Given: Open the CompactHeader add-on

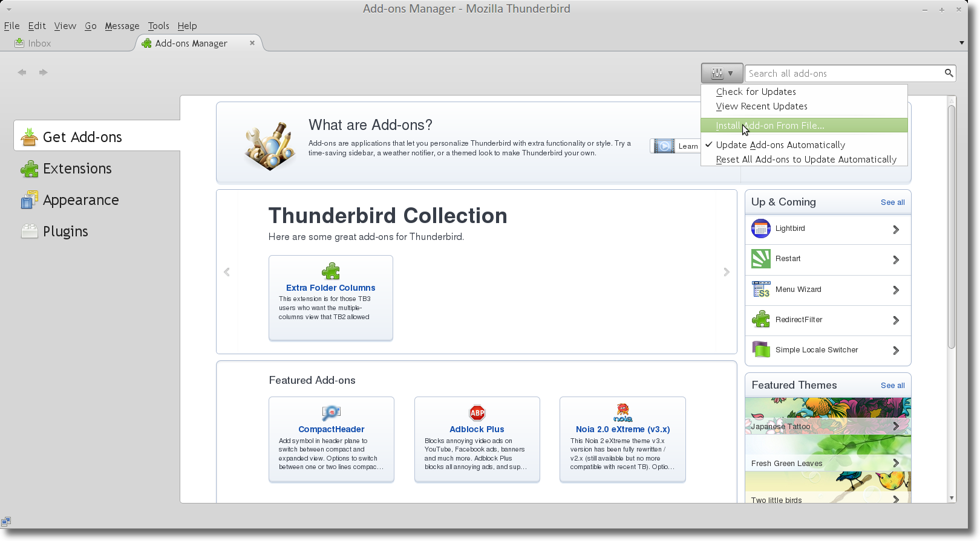Looking at the screenshot, I should coord(332,439).
